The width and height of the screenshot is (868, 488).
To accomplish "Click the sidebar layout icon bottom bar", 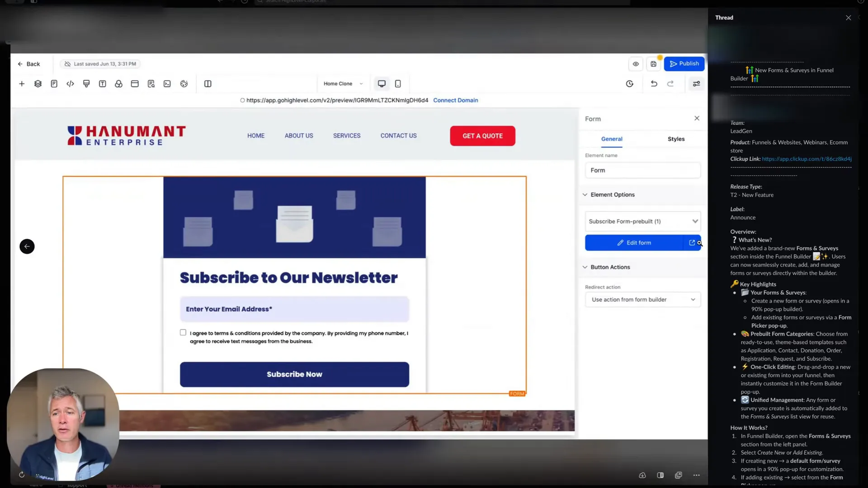I will click(x=660, y=475).
